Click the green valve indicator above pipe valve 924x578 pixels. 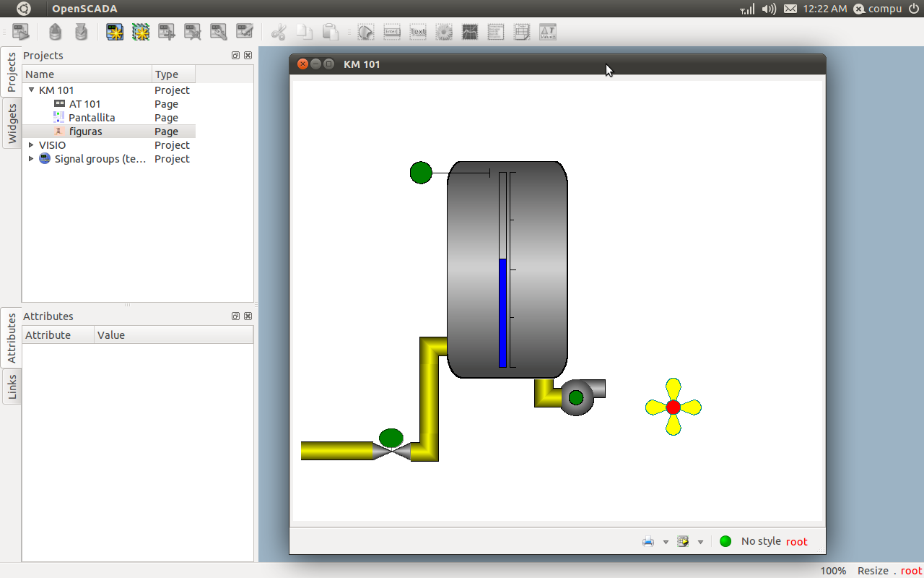point(391,437)
